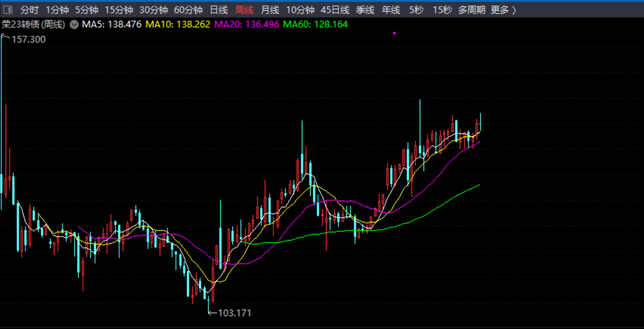Switch to the 年线 yearly chart
This screenshot has height=329, width=644.
click(x=391, y=10)
